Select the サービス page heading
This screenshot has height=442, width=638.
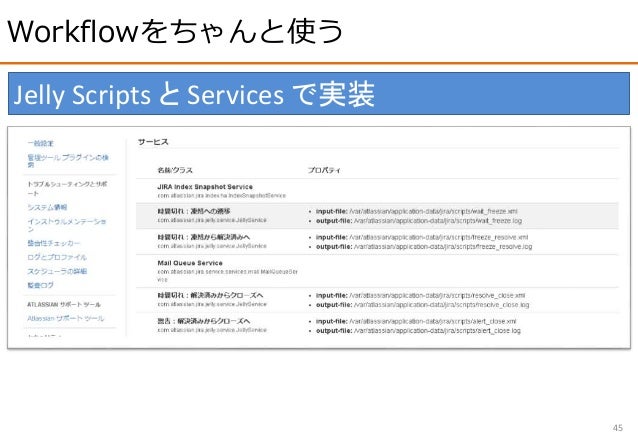[x=153, y=142]
